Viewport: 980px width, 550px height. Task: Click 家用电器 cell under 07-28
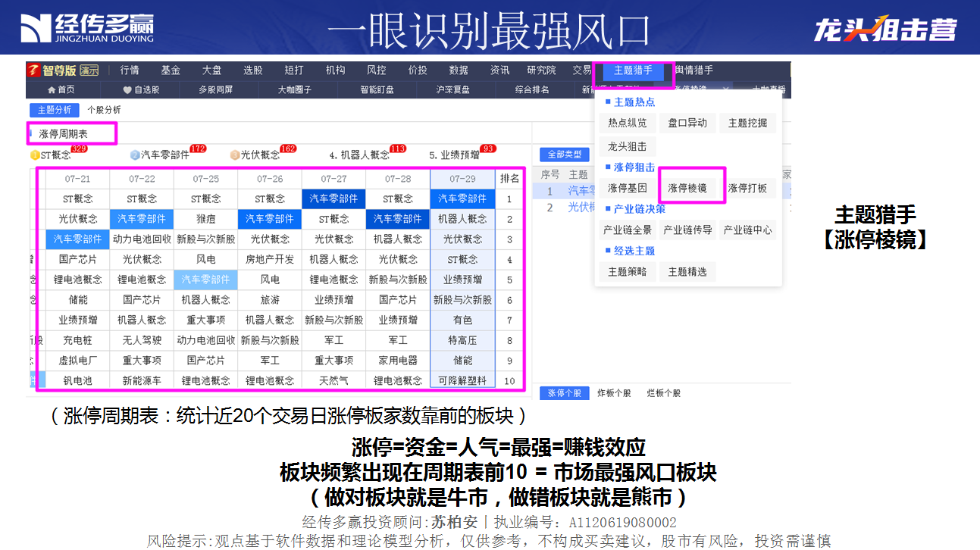[398, 361]
